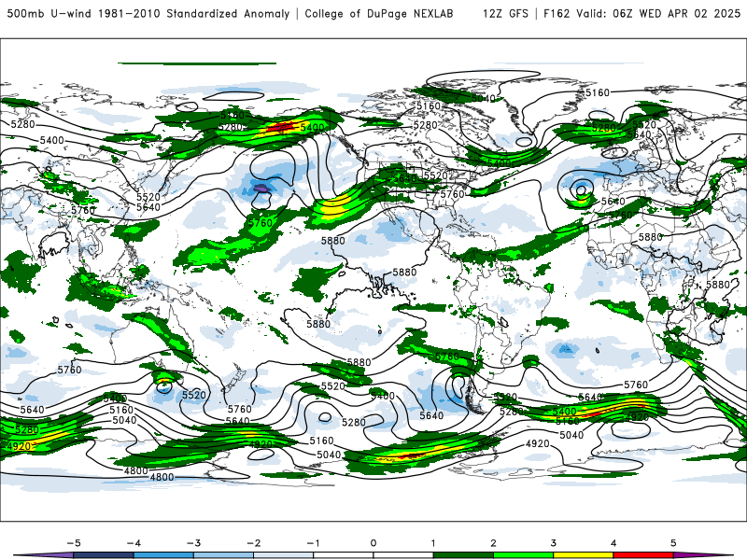Image resolution: width=747 pixels, height=560 pixels.
Task: Click the '5' color scale label
Action: coord(673,543)
